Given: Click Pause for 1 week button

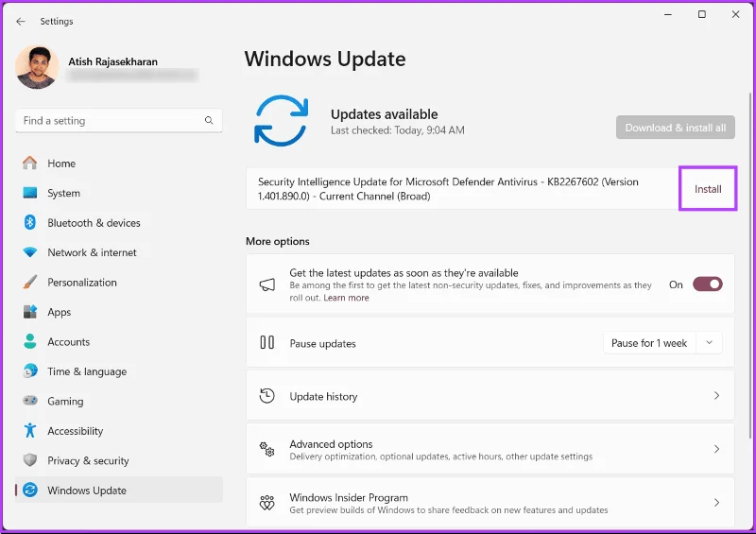Looking at the screenshot, I should (649, 343).
